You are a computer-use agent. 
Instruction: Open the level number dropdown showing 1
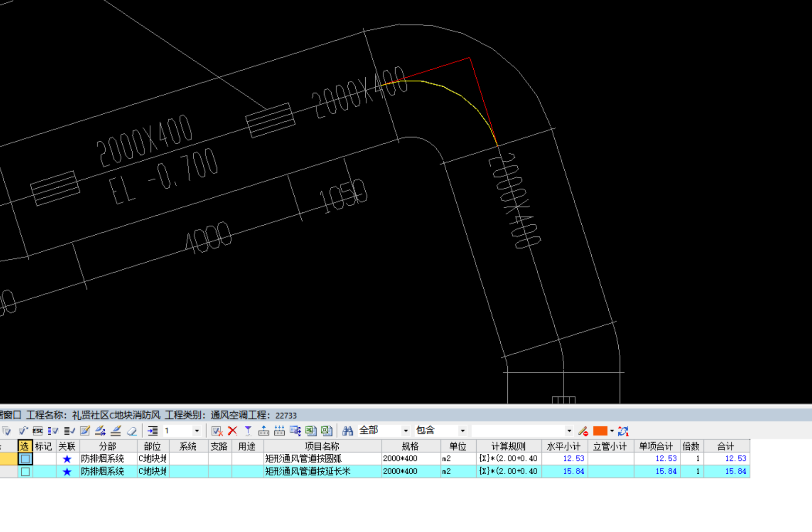[197, 431]
